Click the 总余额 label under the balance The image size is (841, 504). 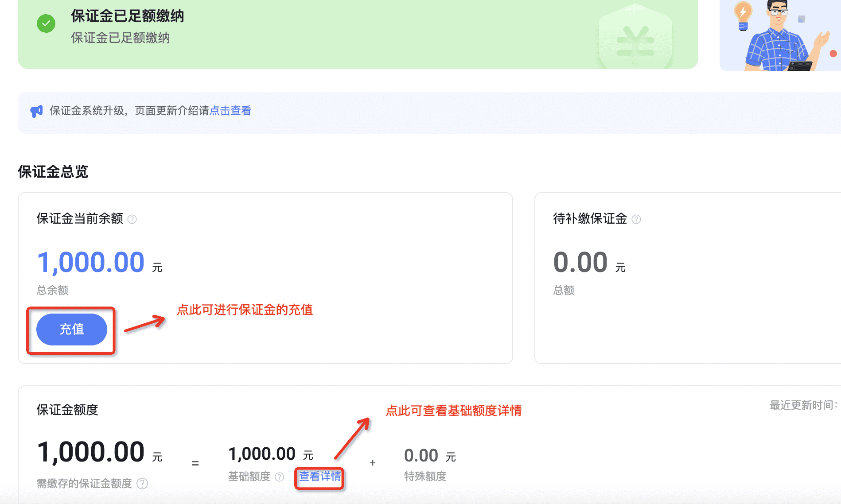(x=51, y=291)
